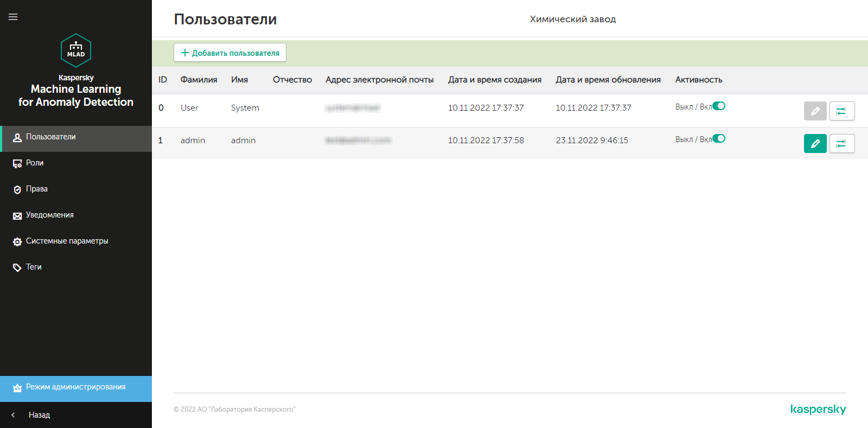The image size is (868, 428).
Task: Select Пользователи in the sidebar
Action: pos(50,137)
